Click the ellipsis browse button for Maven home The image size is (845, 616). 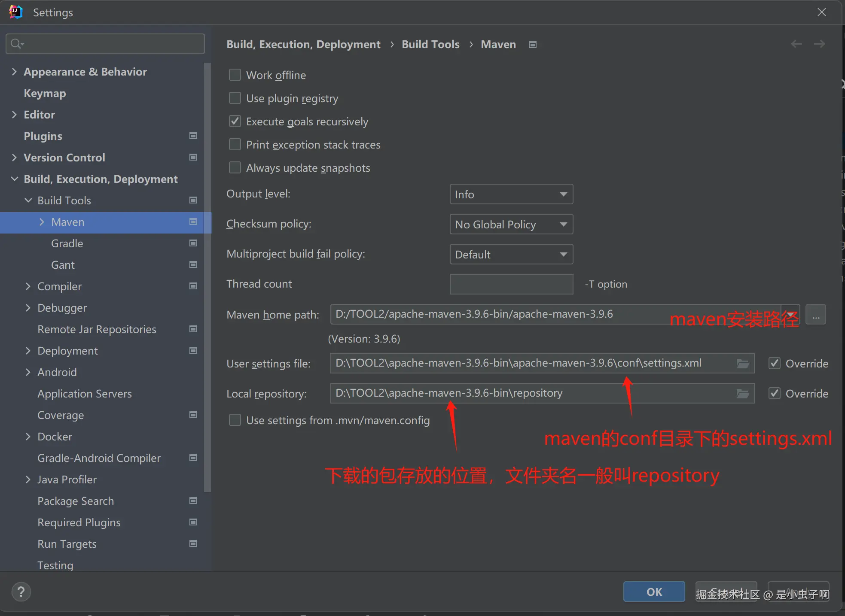click(815, 315)
